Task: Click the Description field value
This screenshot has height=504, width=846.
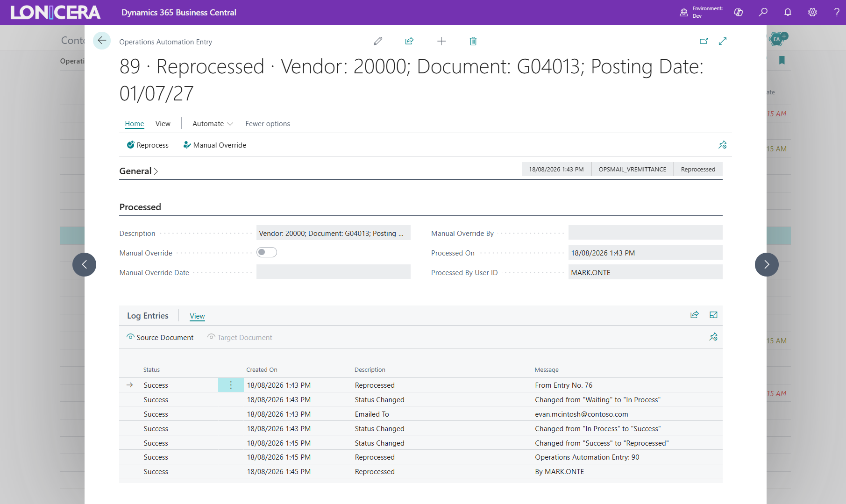Action: click(x=334, y=233)
